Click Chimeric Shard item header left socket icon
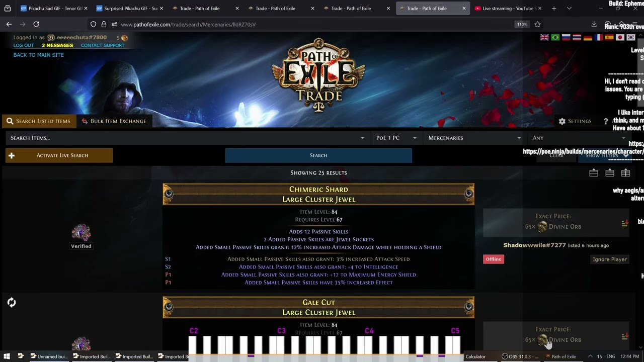The height and width of the screenshot is (362, 644). (169, 194)
